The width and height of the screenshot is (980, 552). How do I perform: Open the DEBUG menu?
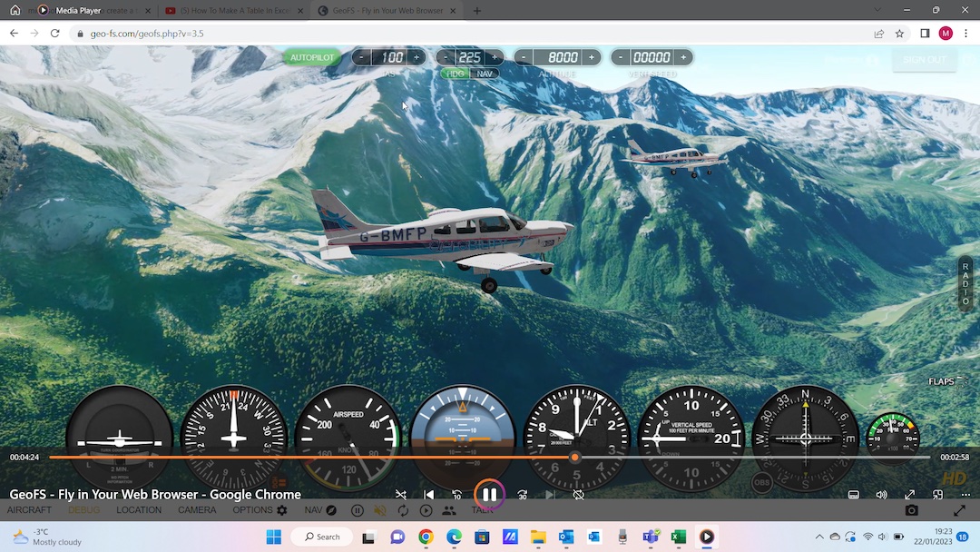pos(83,510)
